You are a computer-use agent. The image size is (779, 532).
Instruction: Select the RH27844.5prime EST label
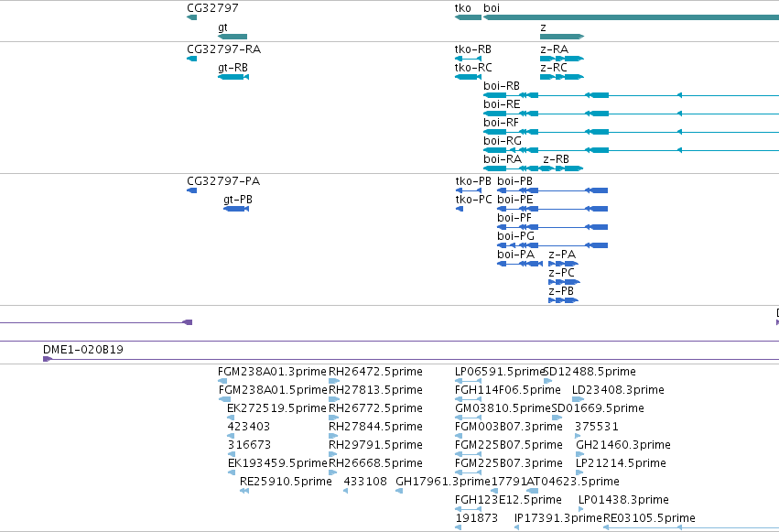(x=375, y=428)
